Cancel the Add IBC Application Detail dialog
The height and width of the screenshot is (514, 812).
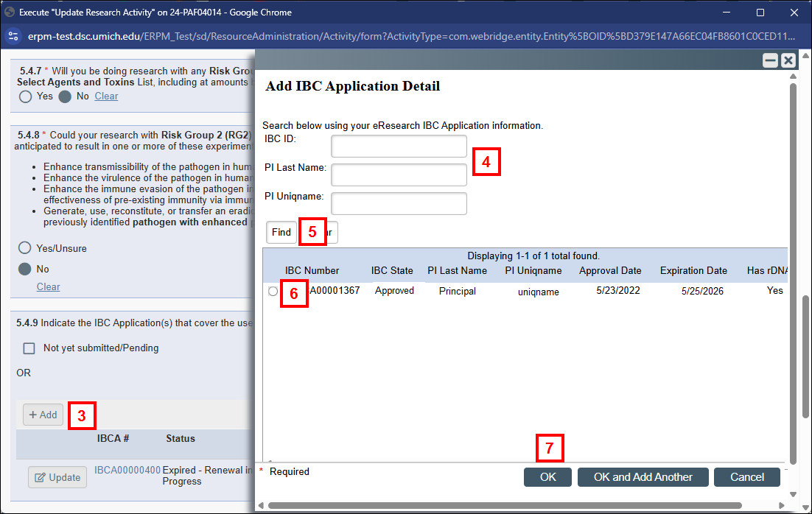coord(746,476)
